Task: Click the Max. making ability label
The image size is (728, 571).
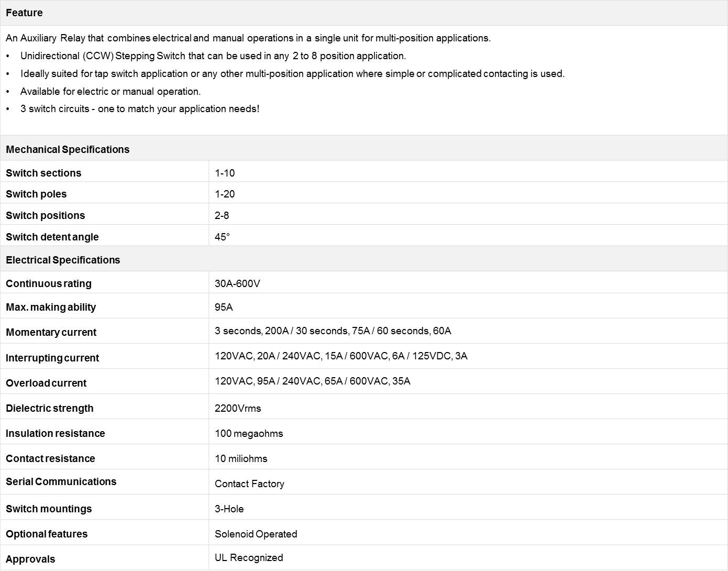Action: tap(51, 307)
